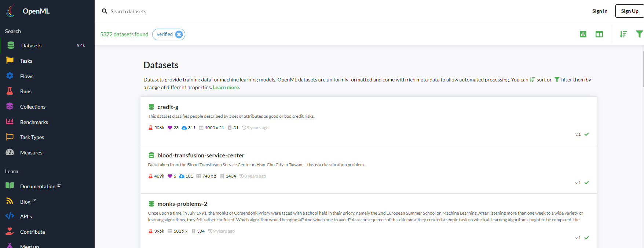
Task: Click the API's code brackets icon
Action: click(x=10, y=216)
